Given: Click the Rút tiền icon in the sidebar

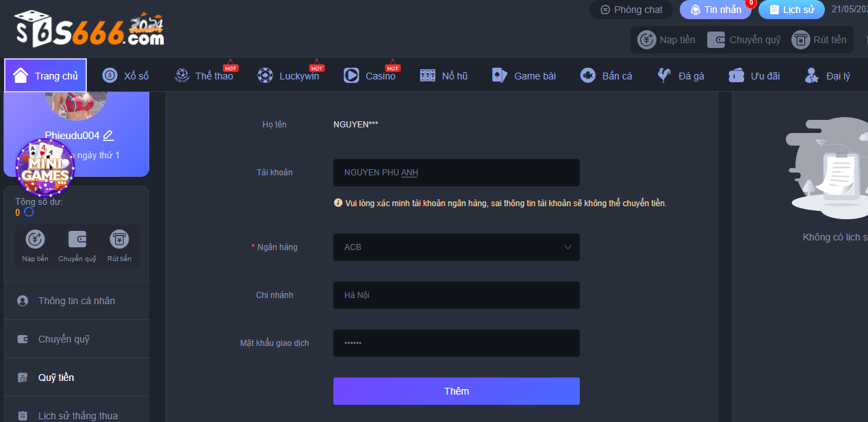Looking at the screenshot, I should pyautogui.click(x=119, y=239).
